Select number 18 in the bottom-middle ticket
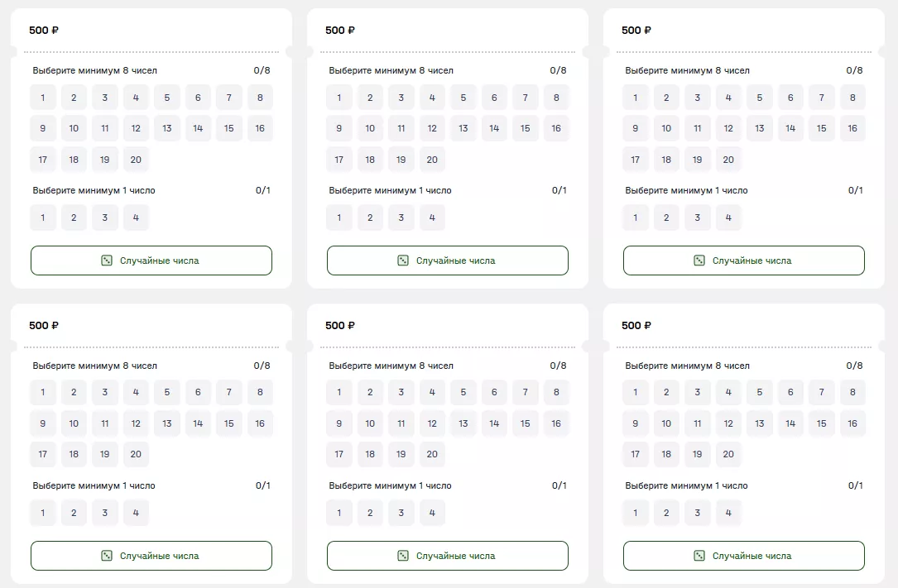 pos(370,454)
